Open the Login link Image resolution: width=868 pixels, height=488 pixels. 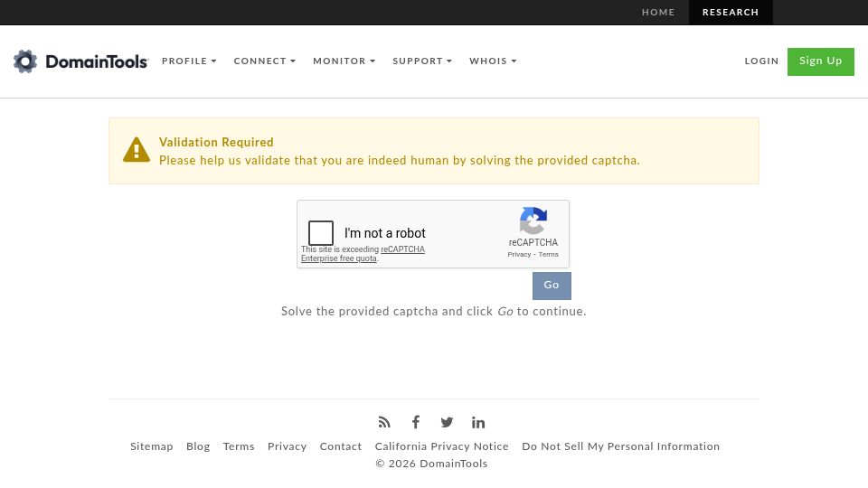tap(761, 61)
